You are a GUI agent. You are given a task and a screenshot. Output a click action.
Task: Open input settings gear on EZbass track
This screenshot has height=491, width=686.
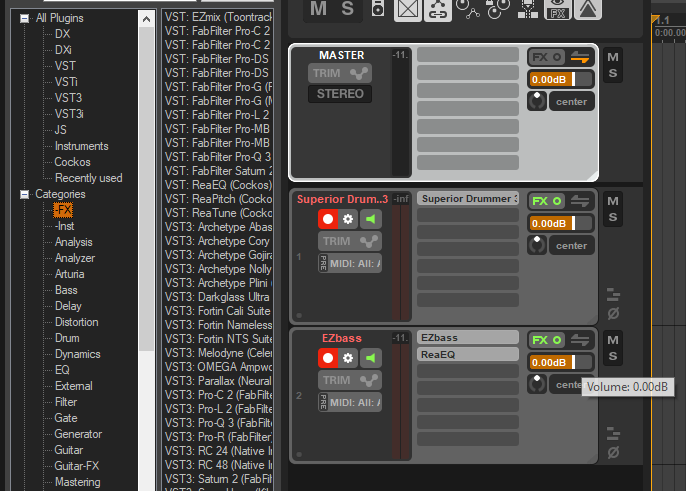coord(348,358)
